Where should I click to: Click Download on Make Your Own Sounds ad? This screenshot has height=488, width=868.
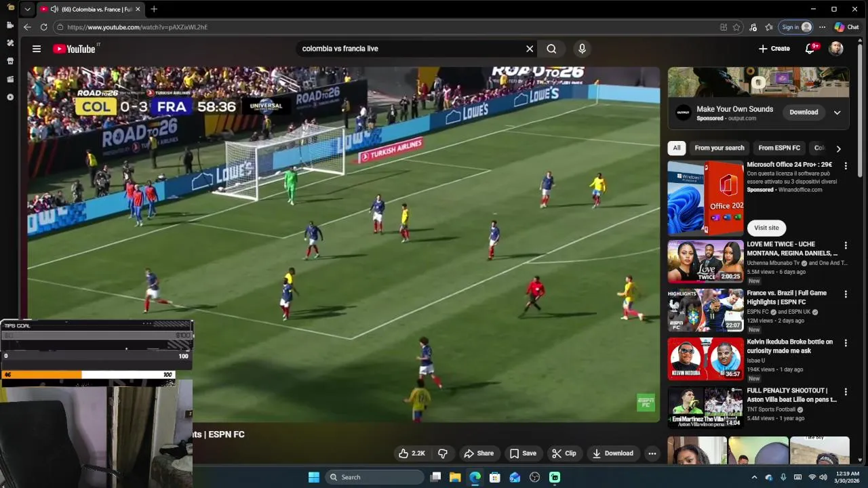pyautogui.click(x=804, y=113)
